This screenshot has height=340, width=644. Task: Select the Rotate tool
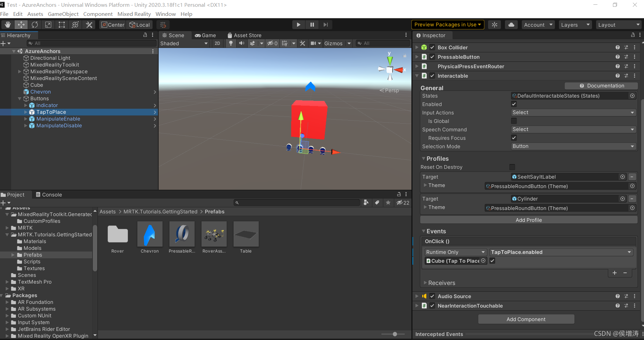pos(34,25)
